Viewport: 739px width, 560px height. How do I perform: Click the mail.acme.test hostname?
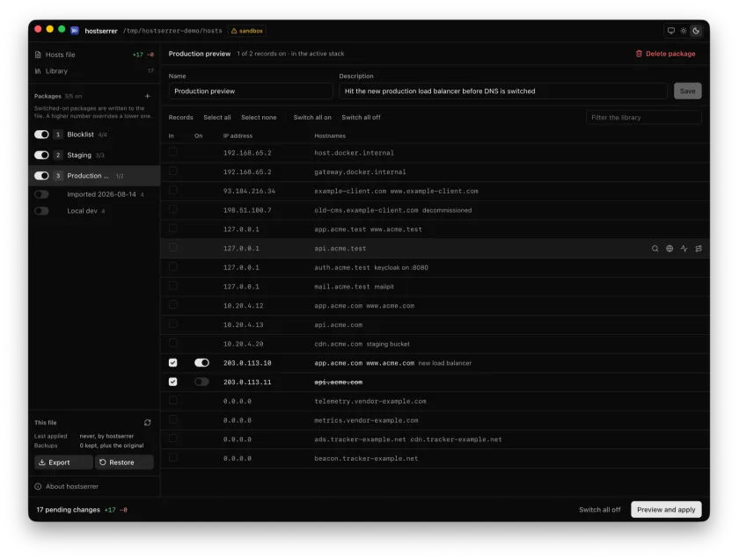point(342,287)
